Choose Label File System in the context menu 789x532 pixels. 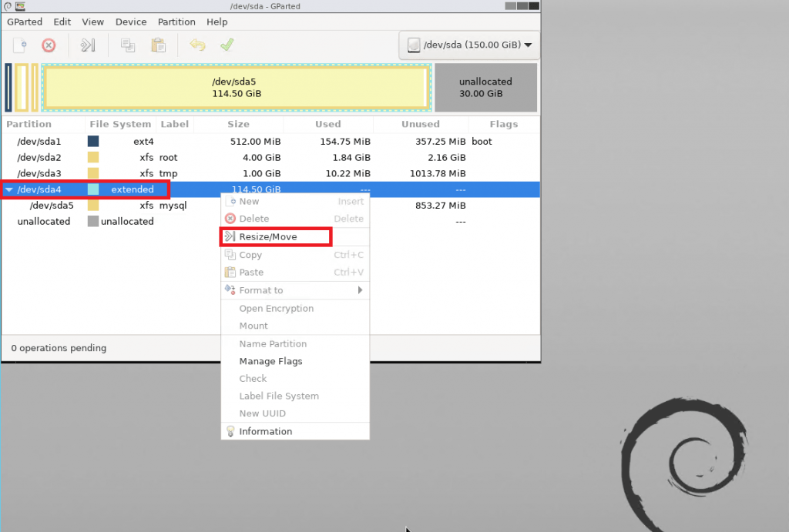[295, 396]
